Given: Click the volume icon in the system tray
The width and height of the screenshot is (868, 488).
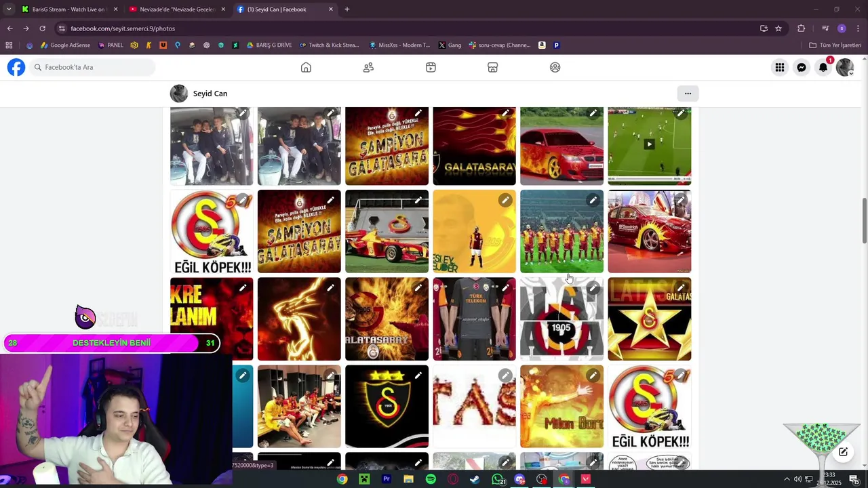Looking at the screenshot, I should tap(797, 479).
